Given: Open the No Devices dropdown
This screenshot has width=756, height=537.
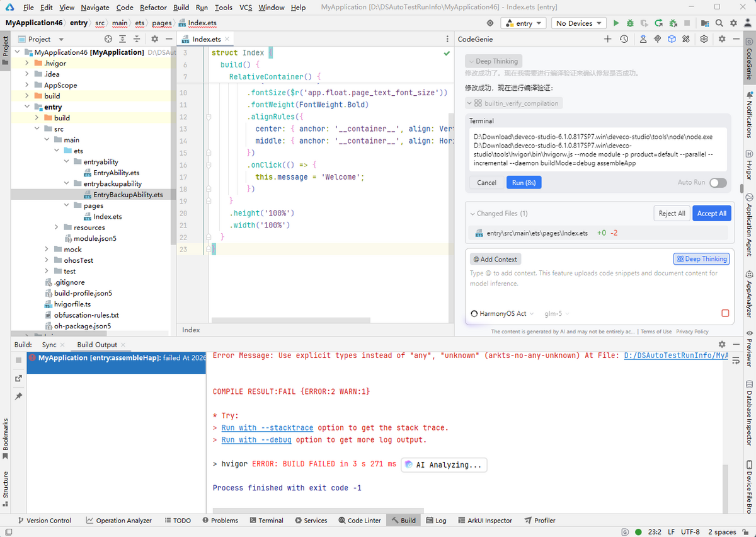Looking at the screenshot, I should click(578, 23).
